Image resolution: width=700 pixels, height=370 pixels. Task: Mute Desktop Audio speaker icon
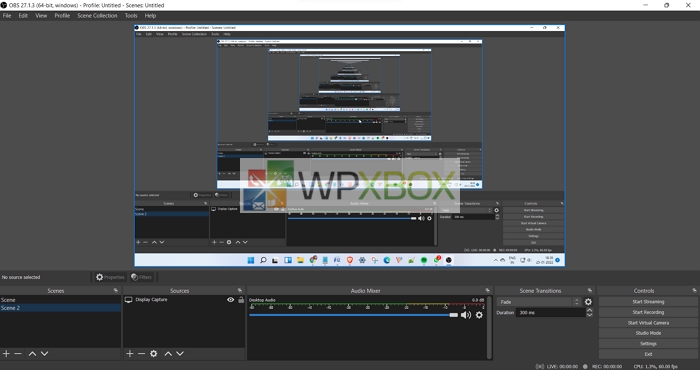point(466,315)
